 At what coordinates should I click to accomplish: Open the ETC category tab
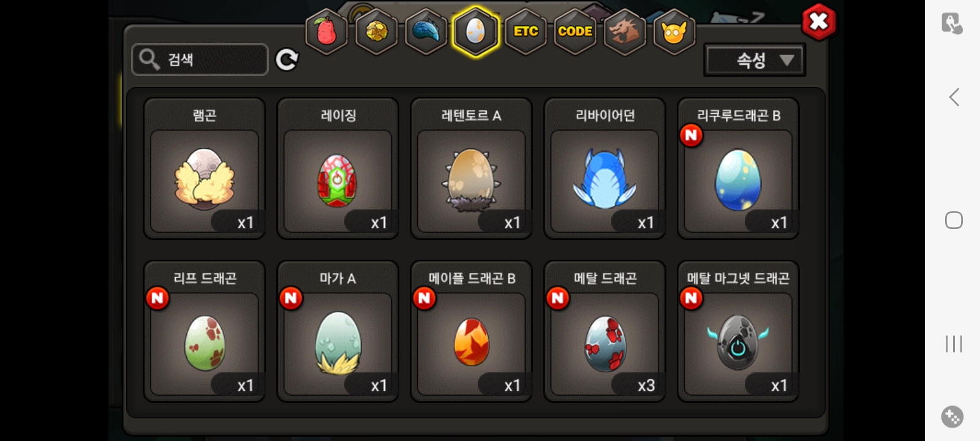click(526, 32)
